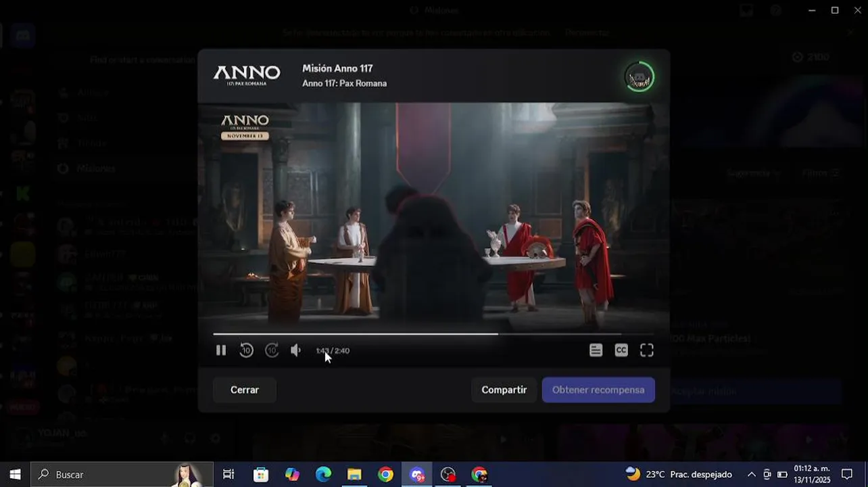The image size is (868, 487).
Task: Click Obtener recompensa button
Action: 598,390
